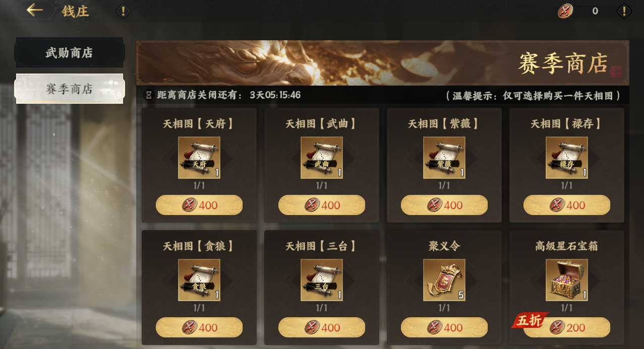Screen dimensions: 644x349
Task: Open info icon beside 钱庄 title
Action: 123,11
